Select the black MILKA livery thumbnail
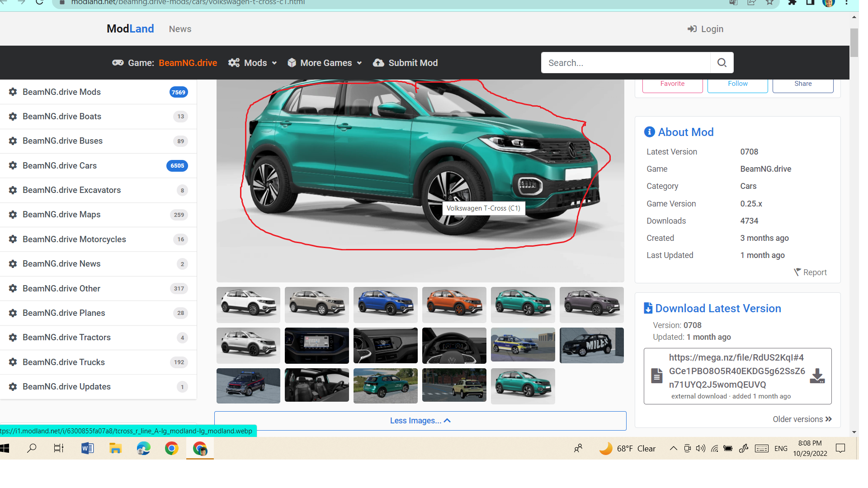Viewport: 868px width, 488px height. pyautogui.click(x=591, y=345)
